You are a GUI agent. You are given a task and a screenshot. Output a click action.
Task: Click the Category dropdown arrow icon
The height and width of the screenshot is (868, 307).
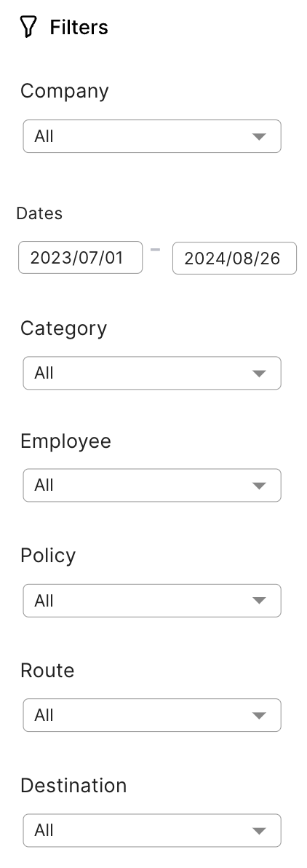click(x=259, y=374)
